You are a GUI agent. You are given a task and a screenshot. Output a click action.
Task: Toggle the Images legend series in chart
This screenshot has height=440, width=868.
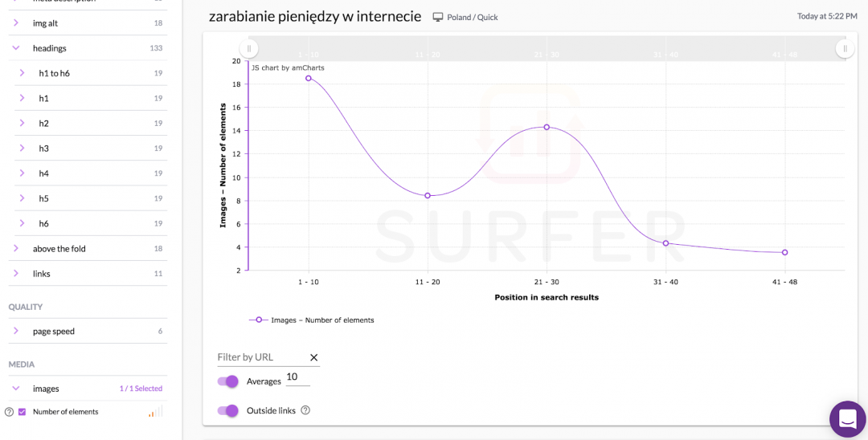click(x=312, y=320)
